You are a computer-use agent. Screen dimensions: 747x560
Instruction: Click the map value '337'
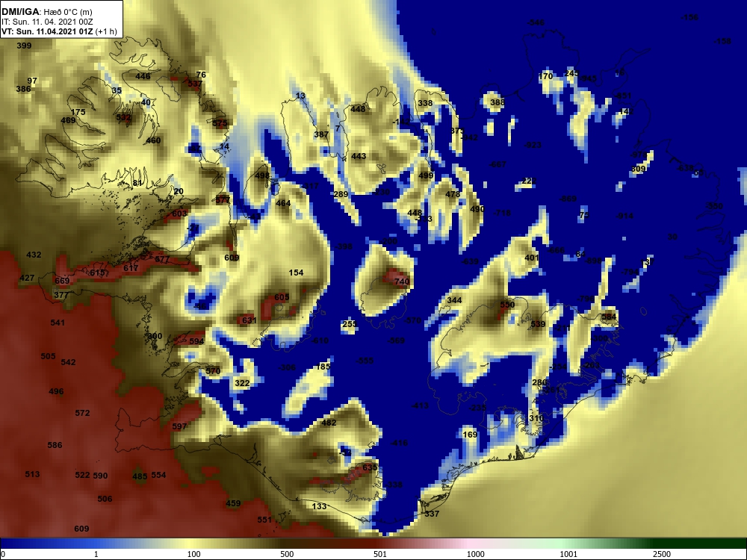(432, 514)
